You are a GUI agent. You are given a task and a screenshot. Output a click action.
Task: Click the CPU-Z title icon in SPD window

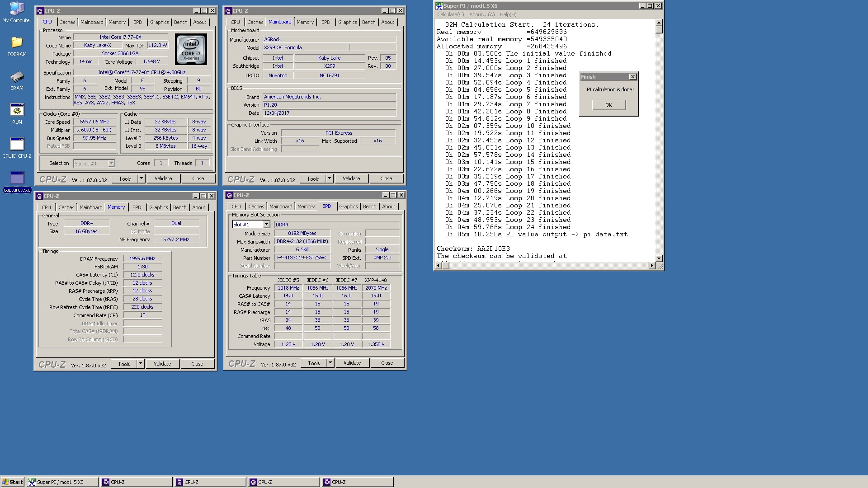pyautogui.click(x=229, y=195)
